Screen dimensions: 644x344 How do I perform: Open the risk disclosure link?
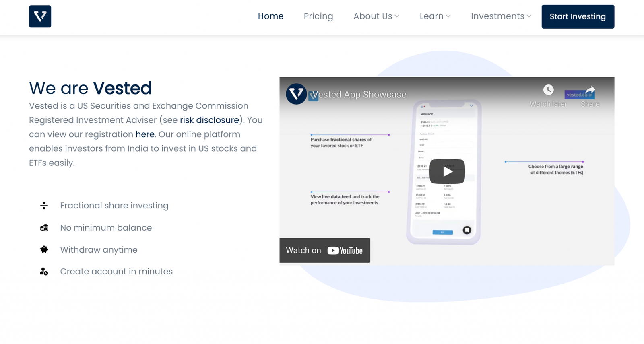(x=209, y=120)
